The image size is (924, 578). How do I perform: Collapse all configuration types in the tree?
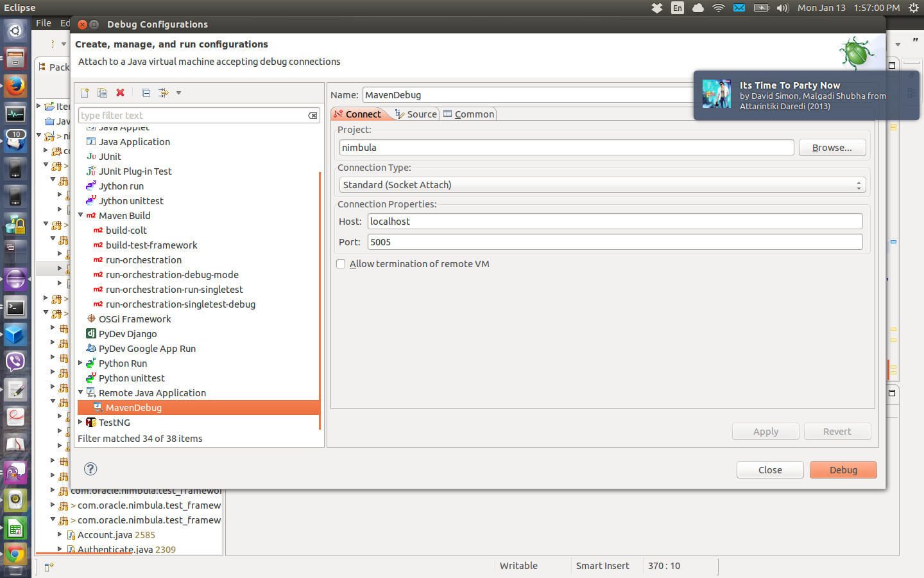coord(146,92)
